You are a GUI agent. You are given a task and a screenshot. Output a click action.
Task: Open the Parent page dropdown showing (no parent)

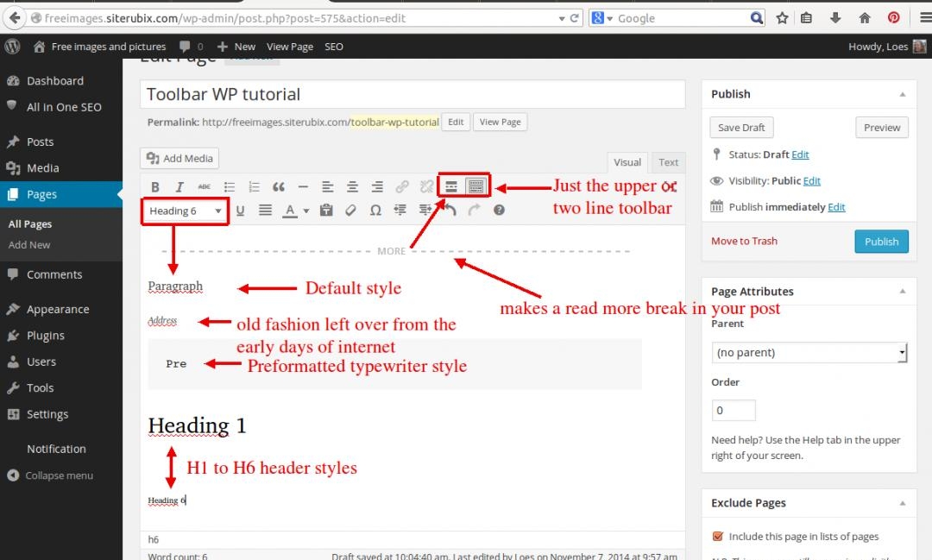[x=809, y=352]
